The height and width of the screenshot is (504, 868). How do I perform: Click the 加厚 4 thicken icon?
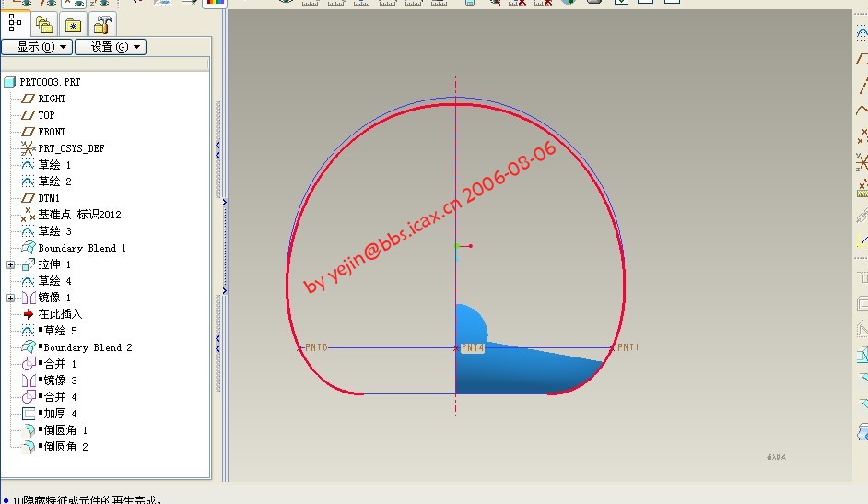coord(29,414)
